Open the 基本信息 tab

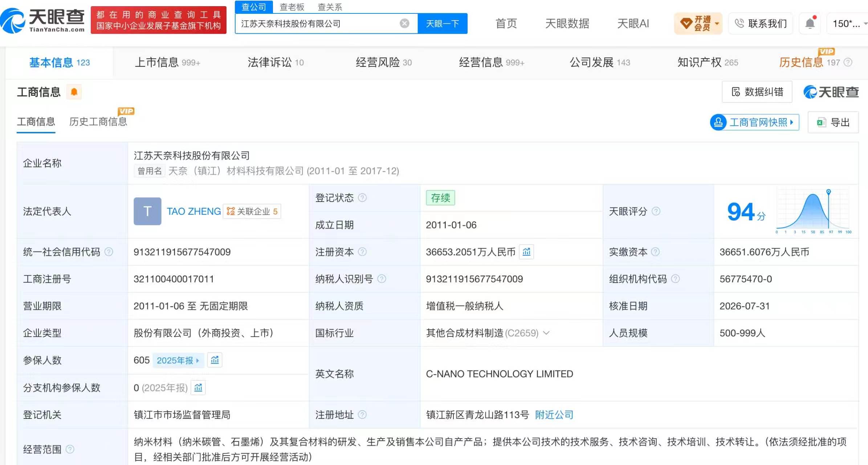tap(59, 62)
